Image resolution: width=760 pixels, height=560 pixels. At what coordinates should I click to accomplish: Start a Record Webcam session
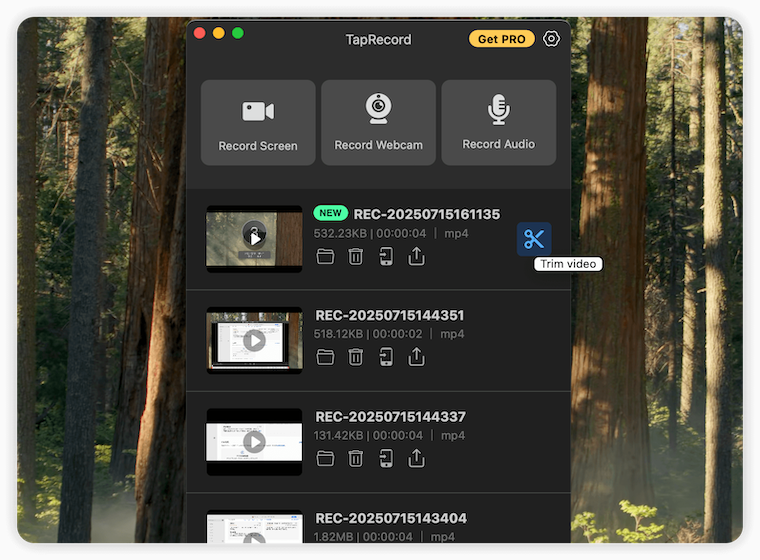[378, 122]
